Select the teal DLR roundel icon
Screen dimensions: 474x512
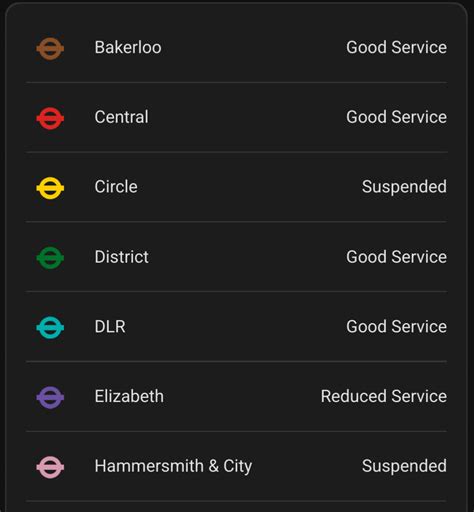point(50,328)
